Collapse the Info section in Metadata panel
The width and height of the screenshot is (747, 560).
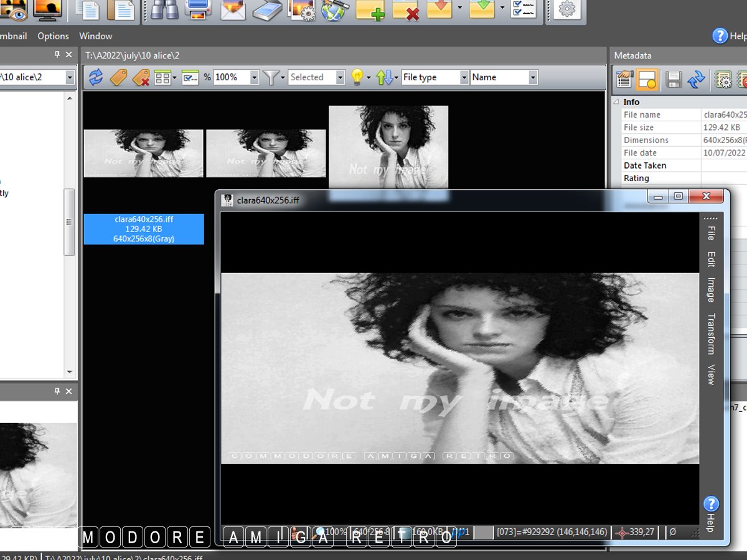[616, 102]
